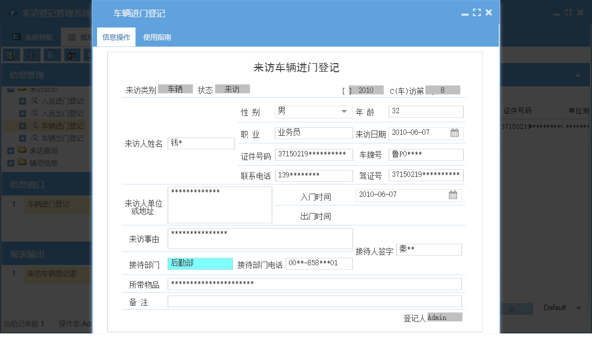592x364 pixels.
Task: Select the 信息操作 tab
Action: 115,37
